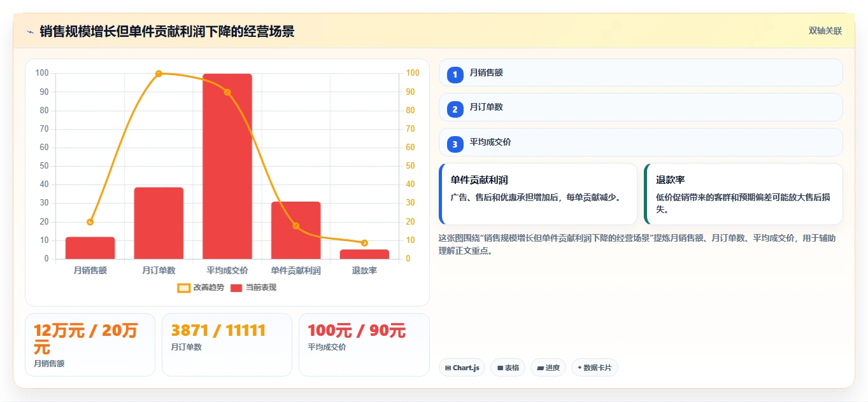This screenshot has height=402, width=868.
Task: Click the trend line point on 平均成交价
Action: point(227,92)
